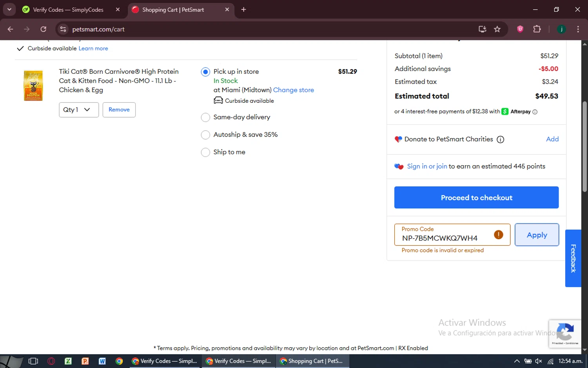The height and width of the screenshot is (368, 588).
Task: Open the tab search chevron
Action: click(x=9, y=9)
